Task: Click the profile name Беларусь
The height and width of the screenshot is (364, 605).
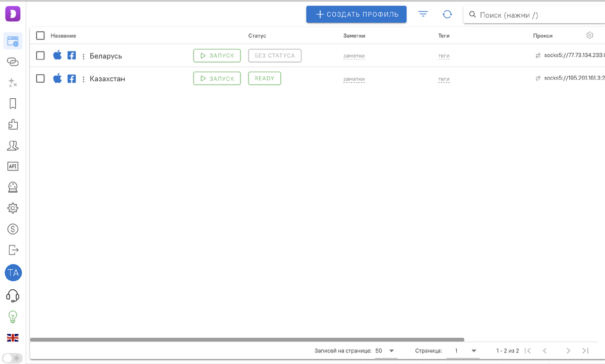Action: tap(106, 56)
